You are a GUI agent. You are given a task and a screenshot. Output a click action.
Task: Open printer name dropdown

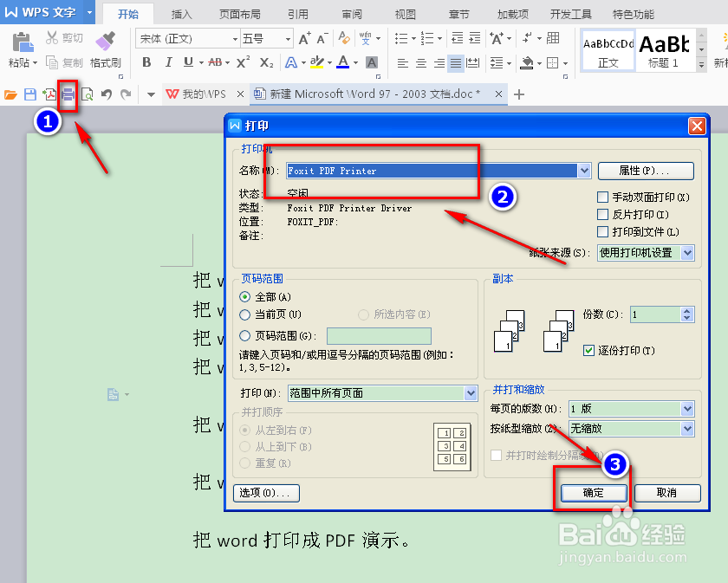coord(584,171)
